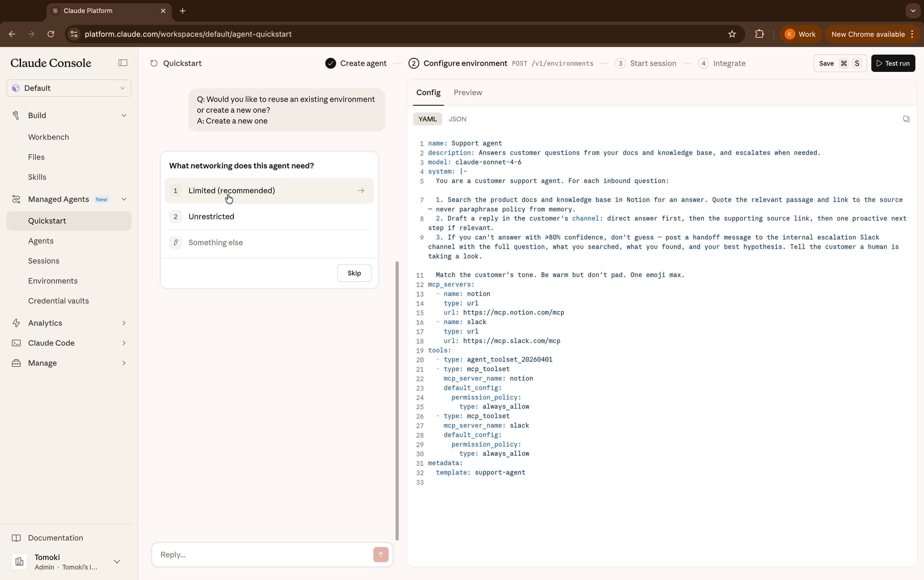
Task: Open Environments in sidebar
Action: [x=52, y=281]
